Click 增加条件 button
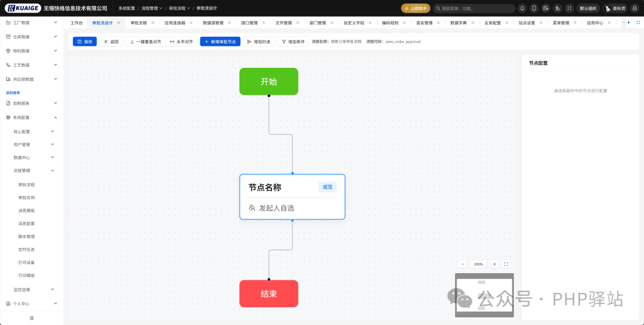The height and width of the screenshot is (325, 644). (293, 42)
